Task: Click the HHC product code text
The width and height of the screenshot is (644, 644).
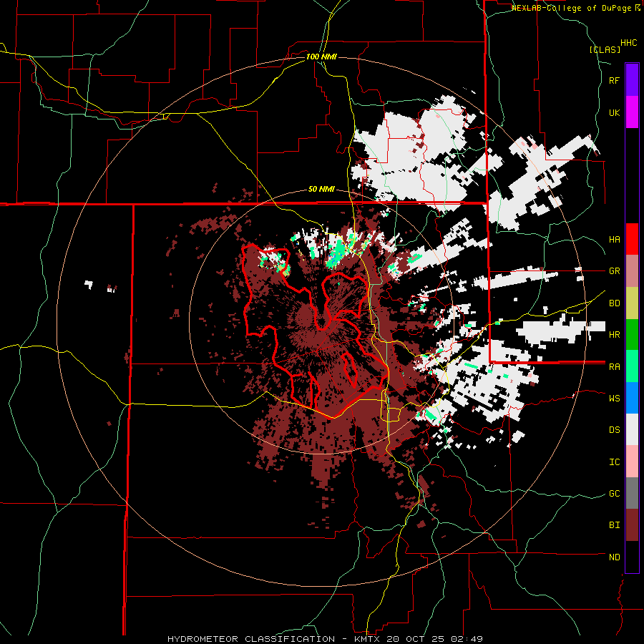Action: pyautogui.click(x=629, y=43)
